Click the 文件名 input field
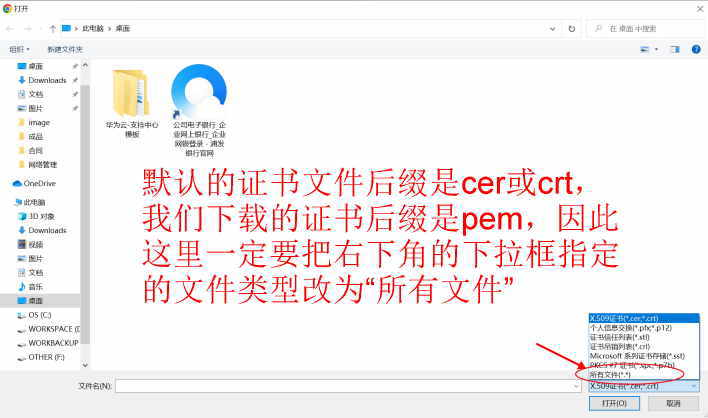Image resolution: width=708 pixels, height=418 pixels. [x=348, y=386]
